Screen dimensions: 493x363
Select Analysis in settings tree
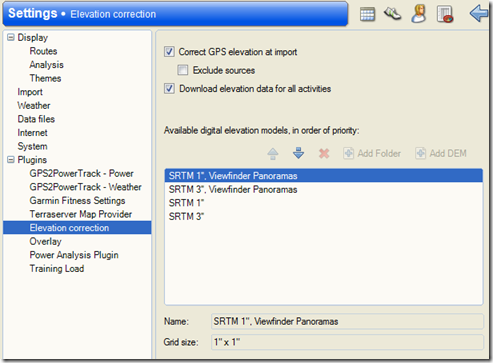point(46,65)
